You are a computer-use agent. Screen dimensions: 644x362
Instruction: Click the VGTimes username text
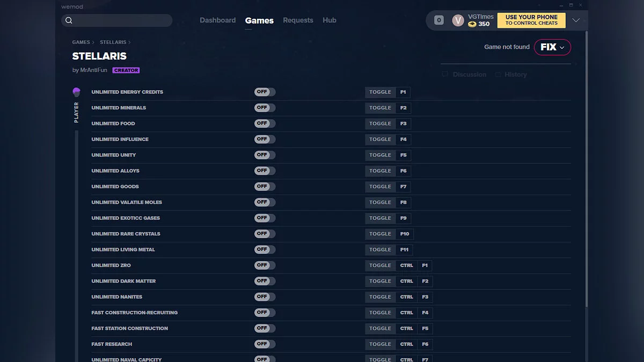pyautogui.click(x=481, y=17)
